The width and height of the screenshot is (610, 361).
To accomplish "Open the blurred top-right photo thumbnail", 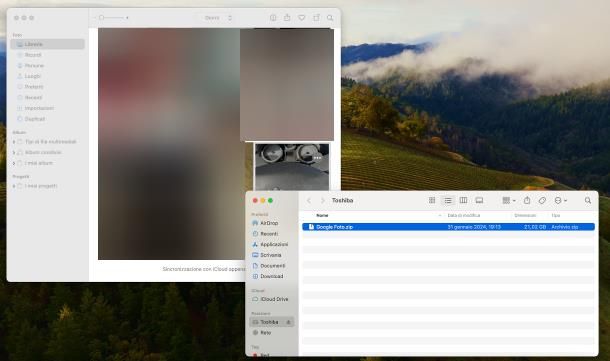I will [x=287, y=84].
